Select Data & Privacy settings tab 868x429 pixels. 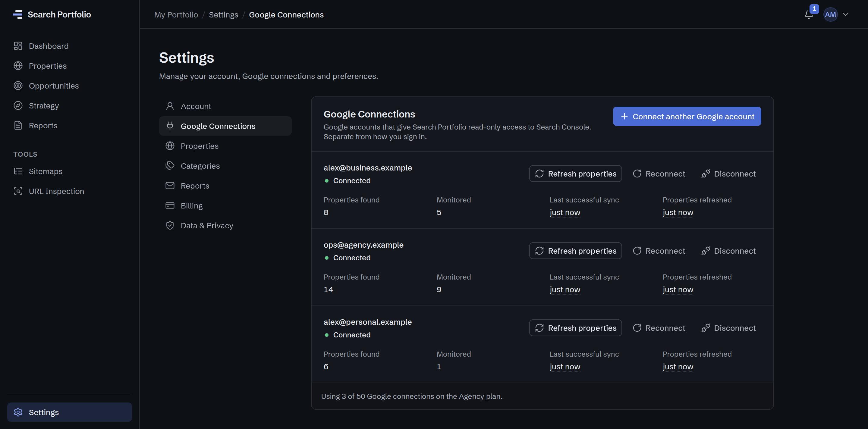point(225,225)
